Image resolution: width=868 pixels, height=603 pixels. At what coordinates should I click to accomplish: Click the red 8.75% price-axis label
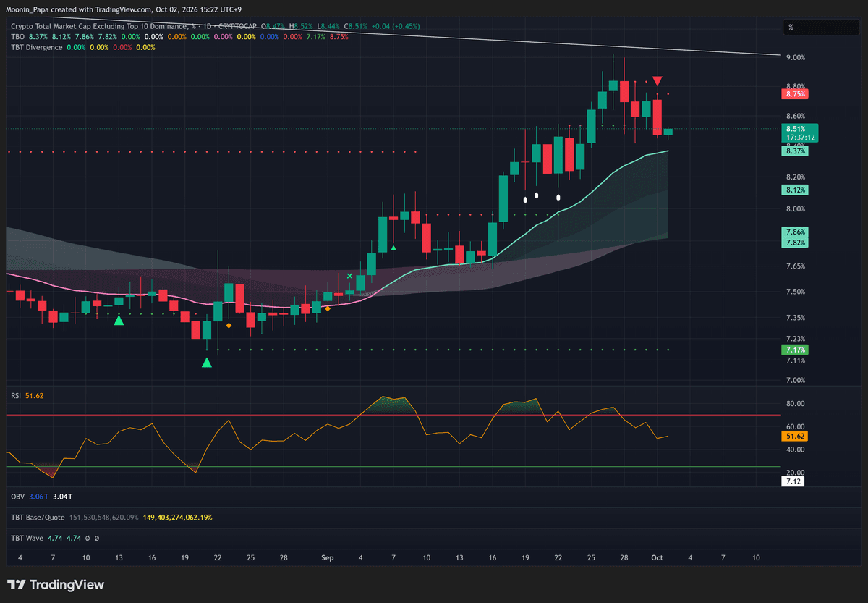tap(793, 94)
